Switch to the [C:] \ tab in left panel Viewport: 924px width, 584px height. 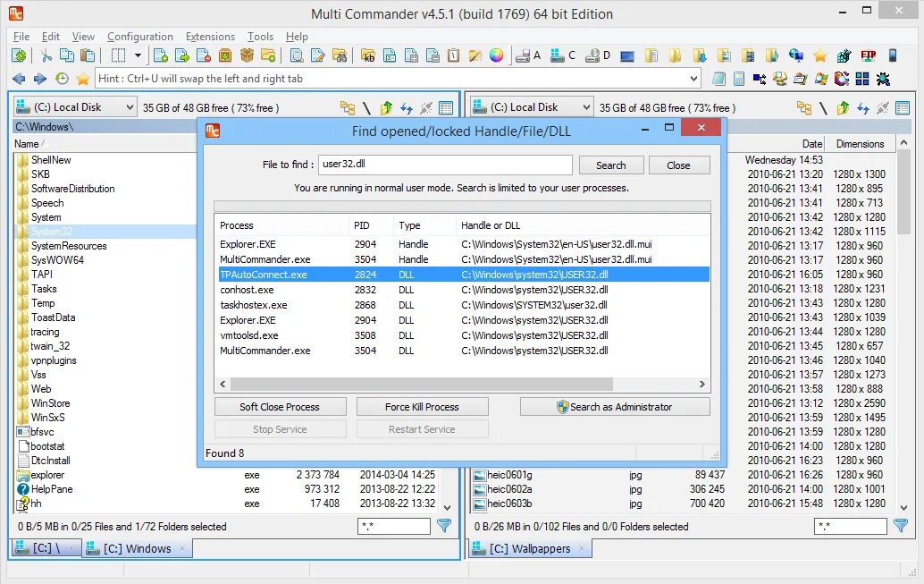tap(45, 548)
